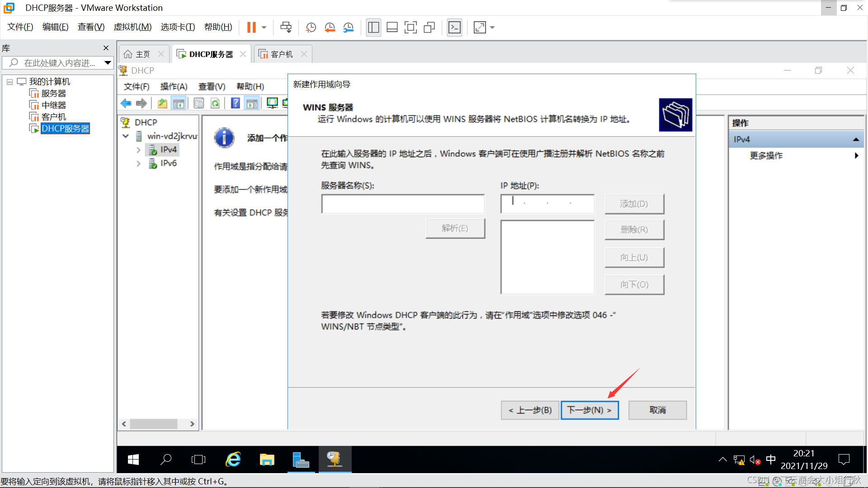This screenshot has height=488, width=868.
Task: Enter full screen mode
Action: [410, 28]
